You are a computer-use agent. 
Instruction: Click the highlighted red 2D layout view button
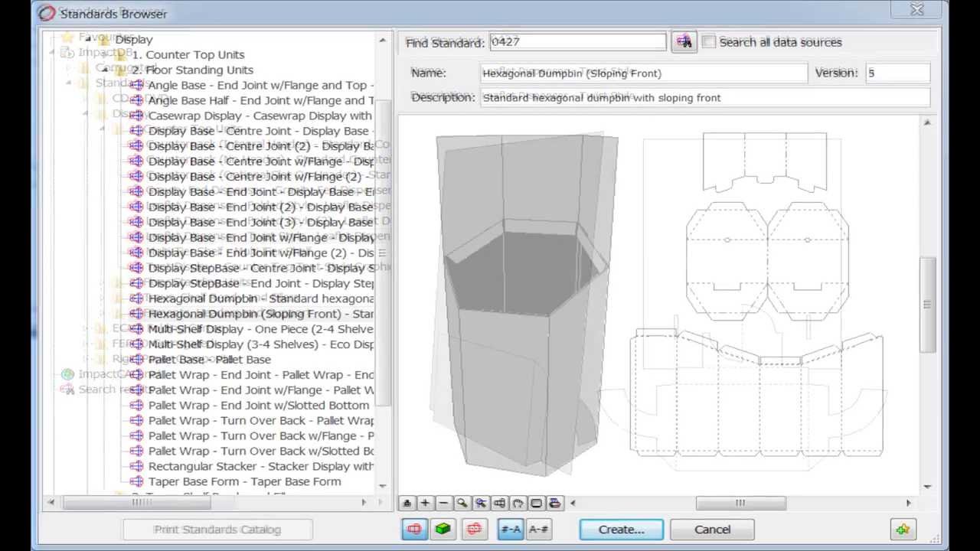(414, 529)
